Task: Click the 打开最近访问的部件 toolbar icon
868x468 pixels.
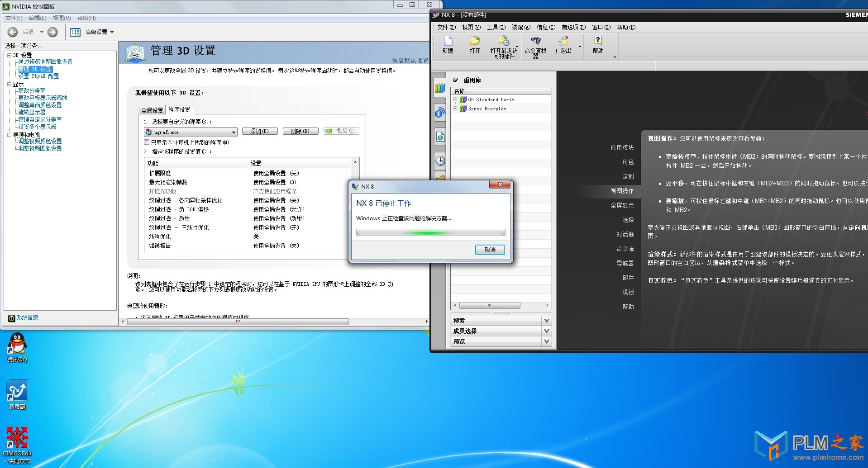Action: coord(504,47)
